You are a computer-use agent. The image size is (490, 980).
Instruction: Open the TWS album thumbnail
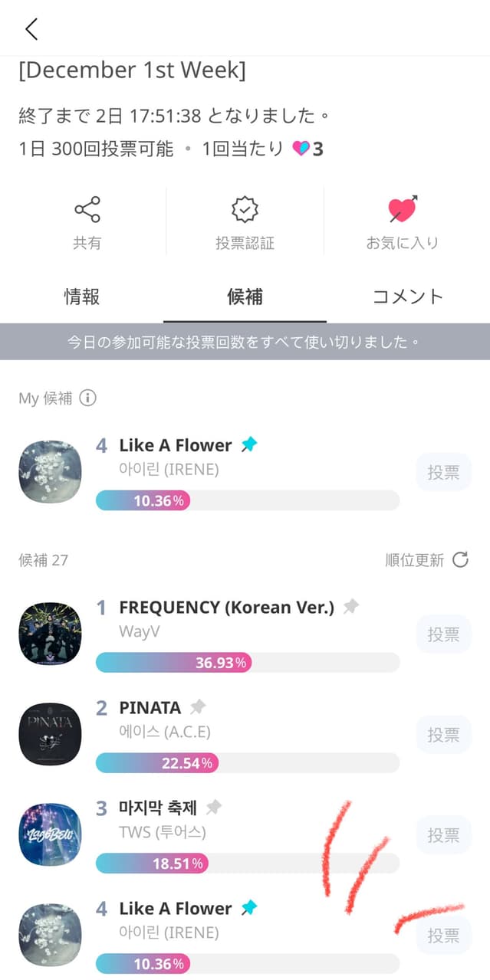(49, 834)
